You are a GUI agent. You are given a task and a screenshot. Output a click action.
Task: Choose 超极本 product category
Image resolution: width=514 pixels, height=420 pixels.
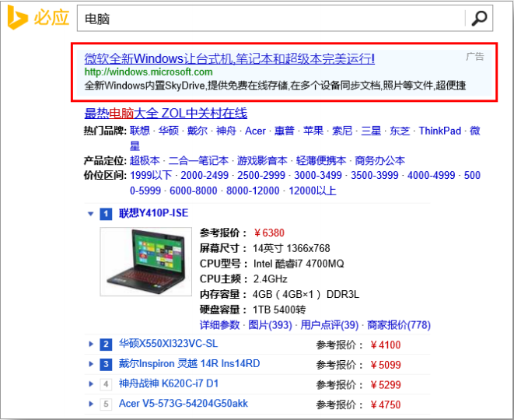pyautogui.click(x=145, y=161)
